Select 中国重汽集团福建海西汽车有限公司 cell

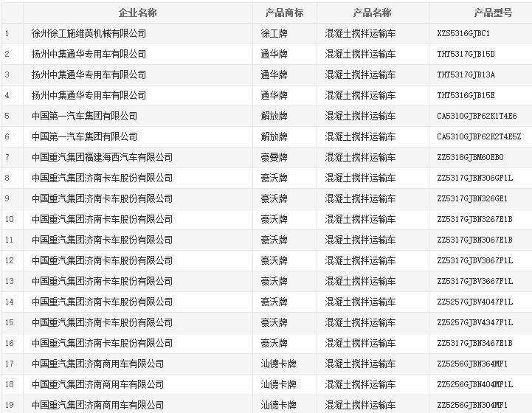[102, 157]
